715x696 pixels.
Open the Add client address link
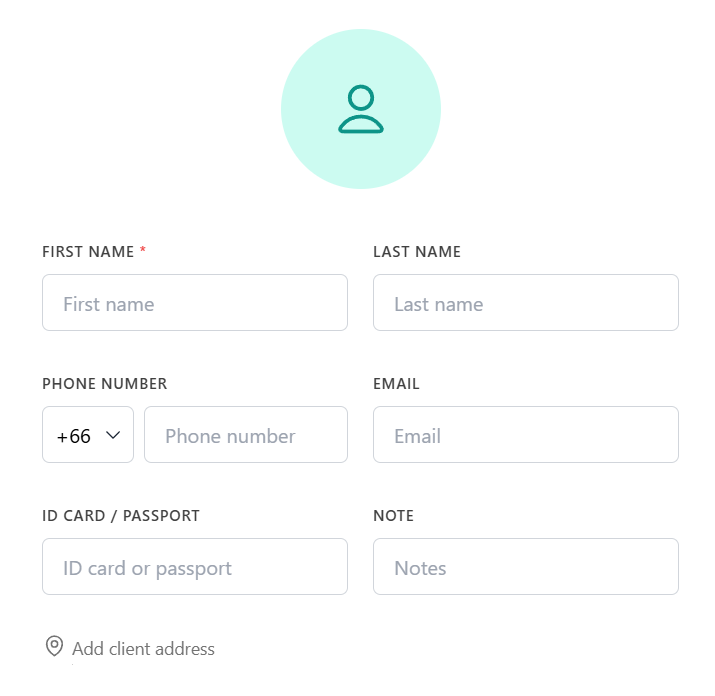coord(143,649)
